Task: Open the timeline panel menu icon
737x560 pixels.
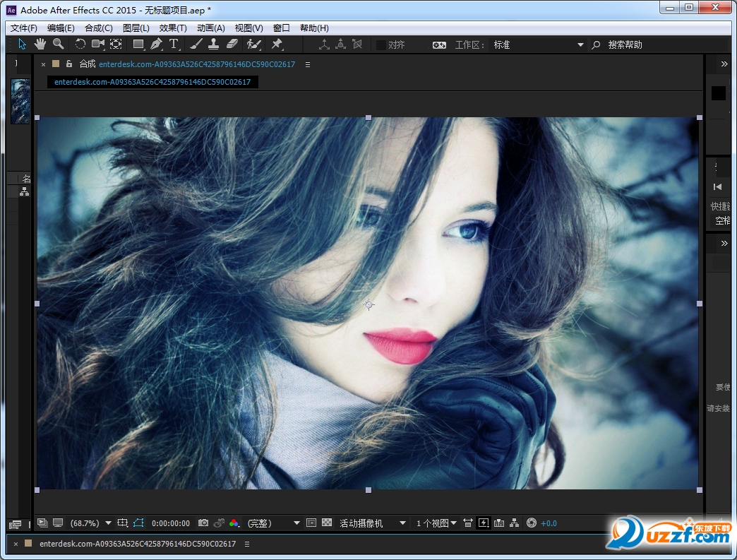Action: pyautogui.click(x=247, y=544)
